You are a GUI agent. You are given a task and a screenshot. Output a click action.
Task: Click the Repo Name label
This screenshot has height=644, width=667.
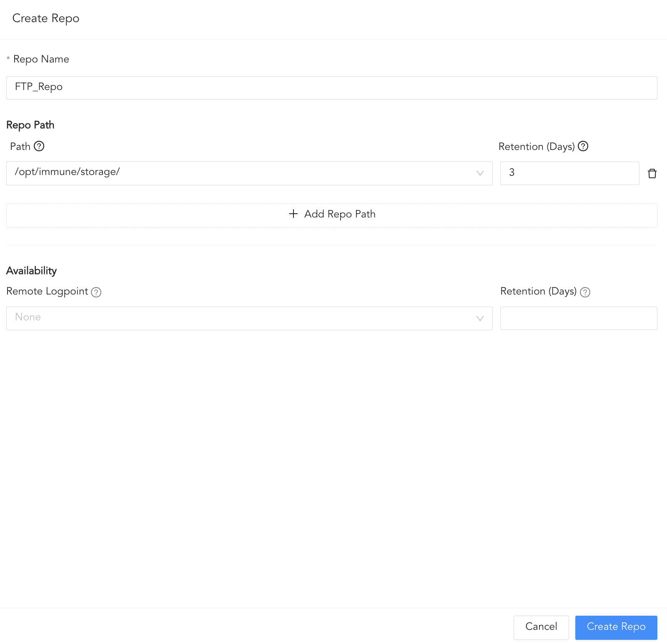point(41,59)
